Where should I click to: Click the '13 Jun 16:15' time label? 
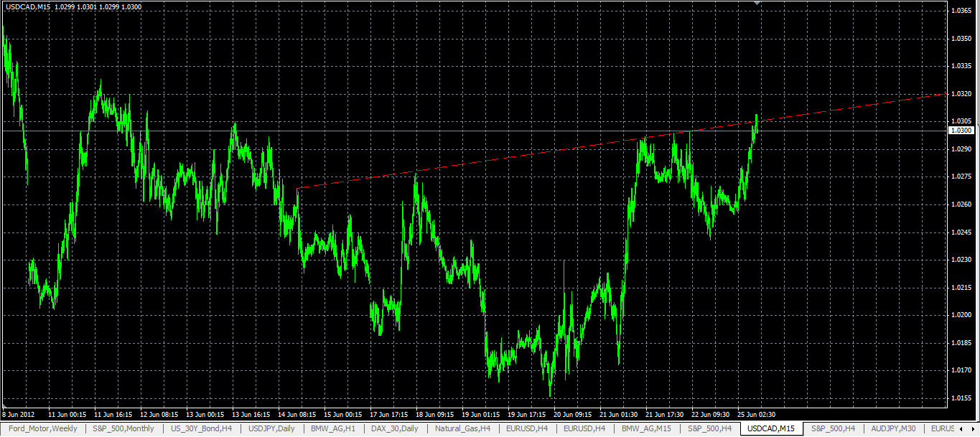pyautogui.click(x=251, y=415)
